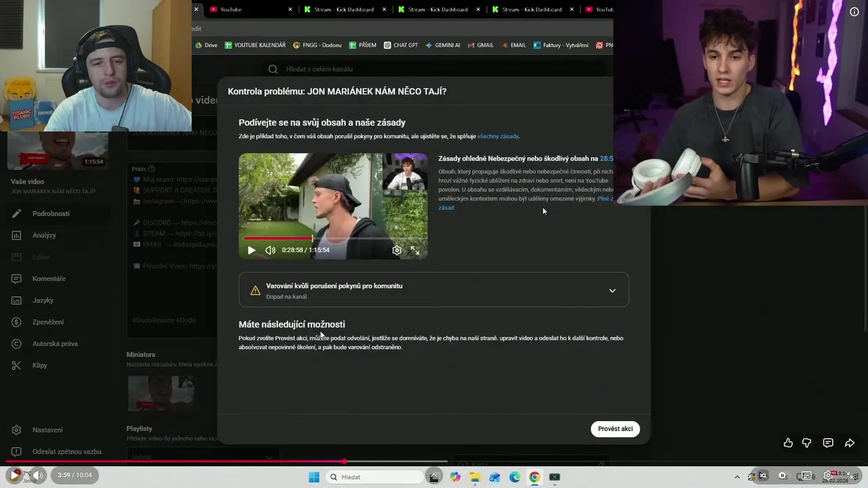Open Nastavení gear in the sidebar
This screenshot has height=488, width=868.
pos(16,430)
